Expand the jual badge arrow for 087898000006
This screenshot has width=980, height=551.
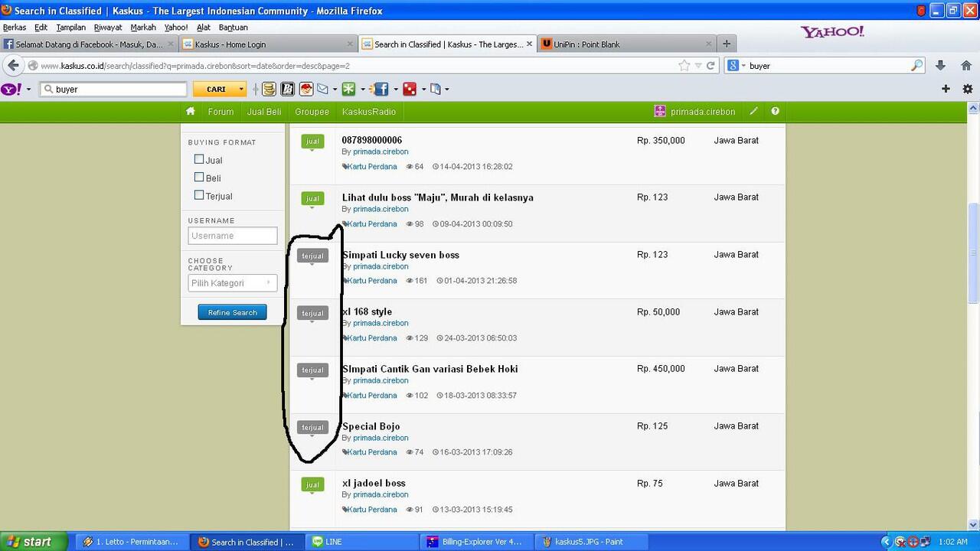tap(312, 151)
